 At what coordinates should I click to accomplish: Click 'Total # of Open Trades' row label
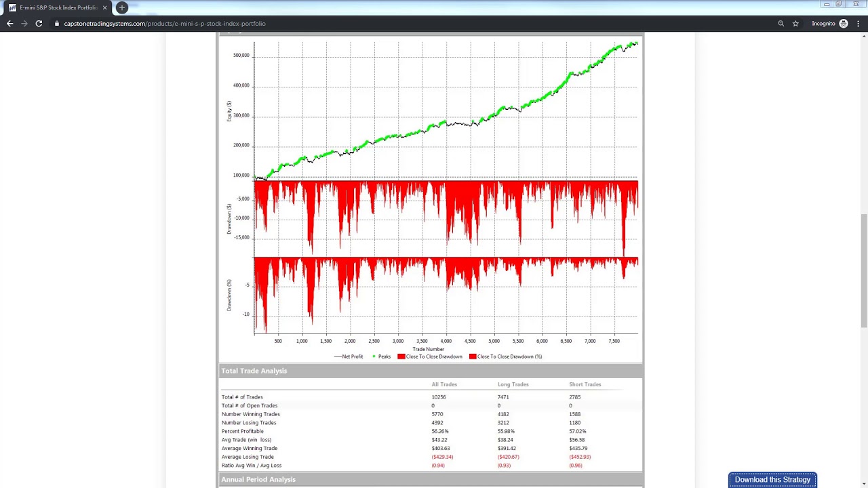(x=249, y=405)
